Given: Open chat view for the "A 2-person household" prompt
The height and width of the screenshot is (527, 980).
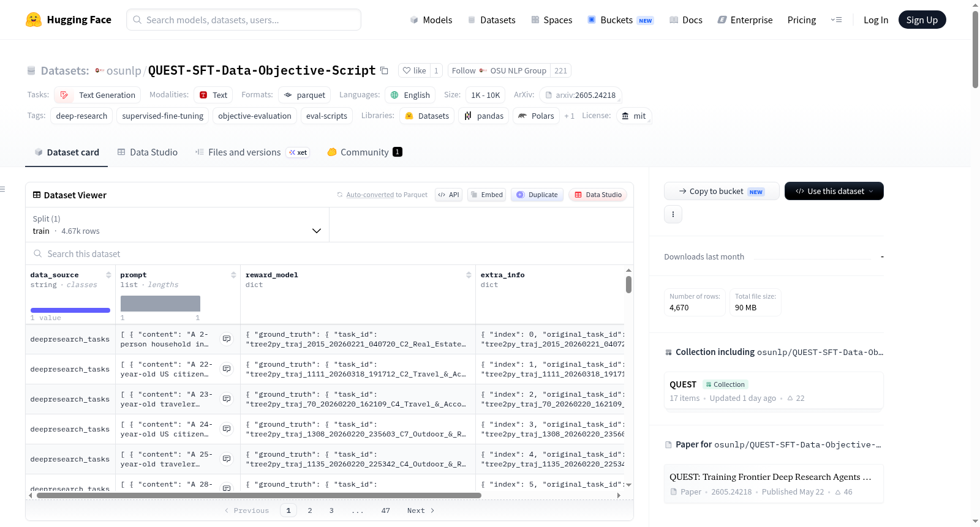Looking at the screenshot, I should click(227, 339).
